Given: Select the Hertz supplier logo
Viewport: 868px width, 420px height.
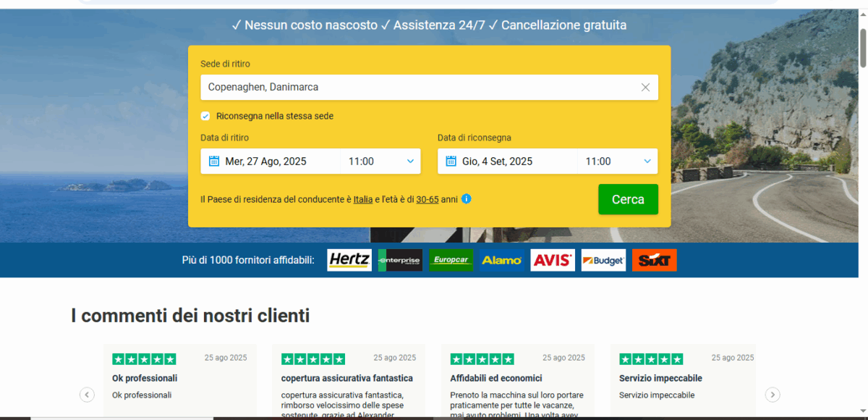Looking at the screenshot, I should click(349, 259).
